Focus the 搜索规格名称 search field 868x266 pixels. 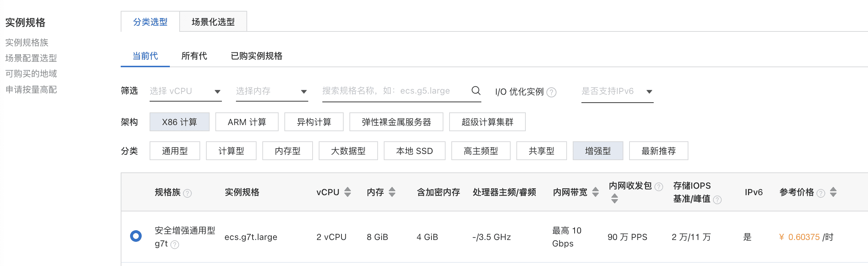click(394, 91)
